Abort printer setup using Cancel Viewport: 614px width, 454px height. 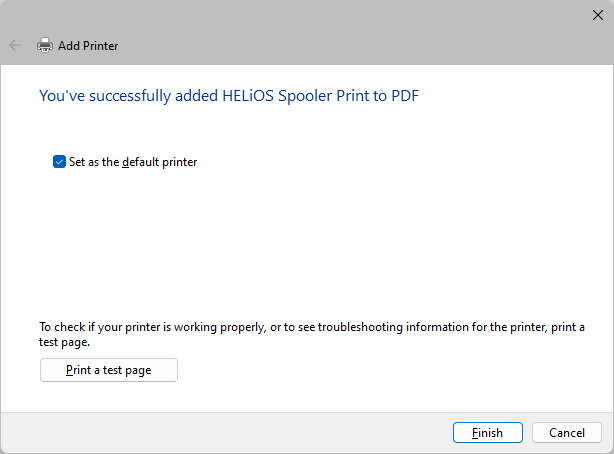pos(567,432)
